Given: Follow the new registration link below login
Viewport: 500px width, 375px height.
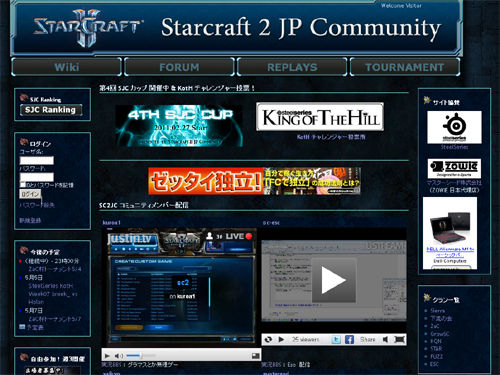Looking at the screenshot, I should [x=30, y=220].
